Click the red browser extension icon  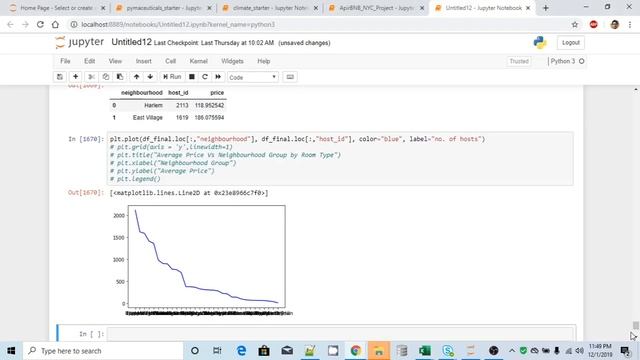[x=593, y=24]
